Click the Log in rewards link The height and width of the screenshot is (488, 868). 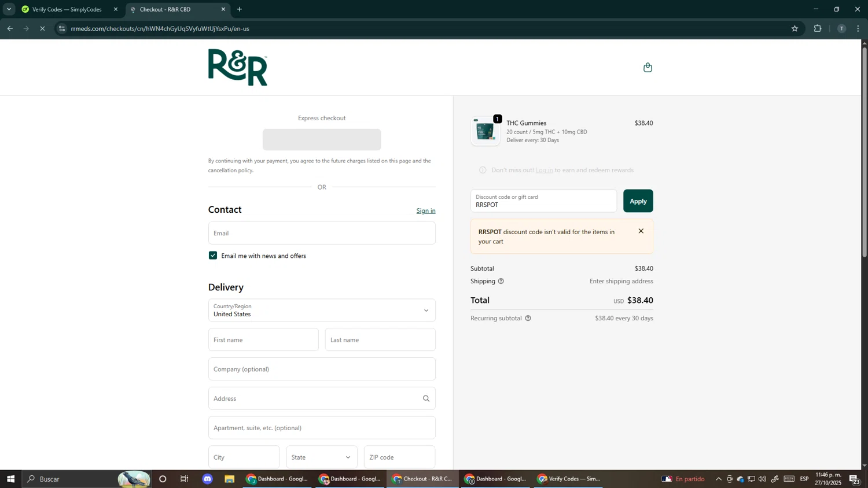click(545, 170)
